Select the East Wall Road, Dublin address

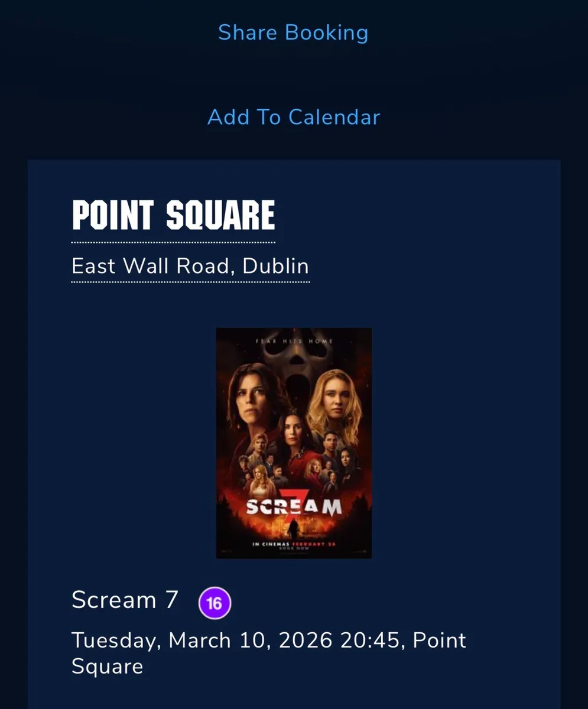pyautogui.click(x=190, y=266)
